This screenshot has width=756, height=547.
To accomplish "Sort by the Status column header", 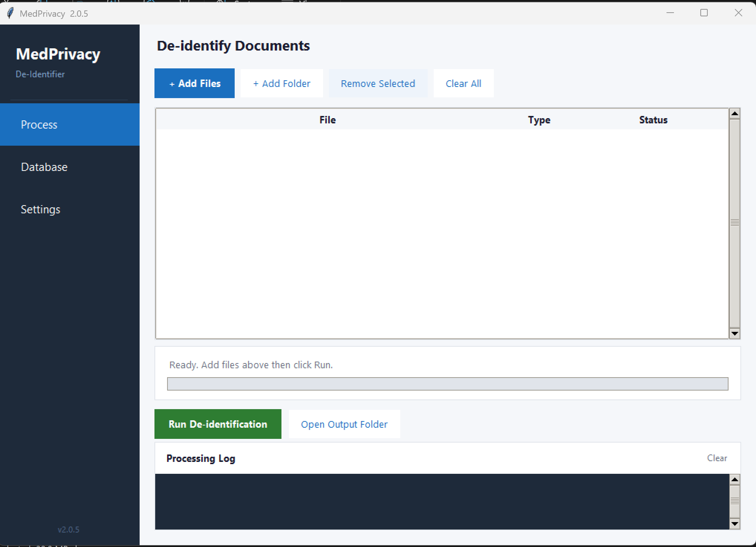I will 653,120.
